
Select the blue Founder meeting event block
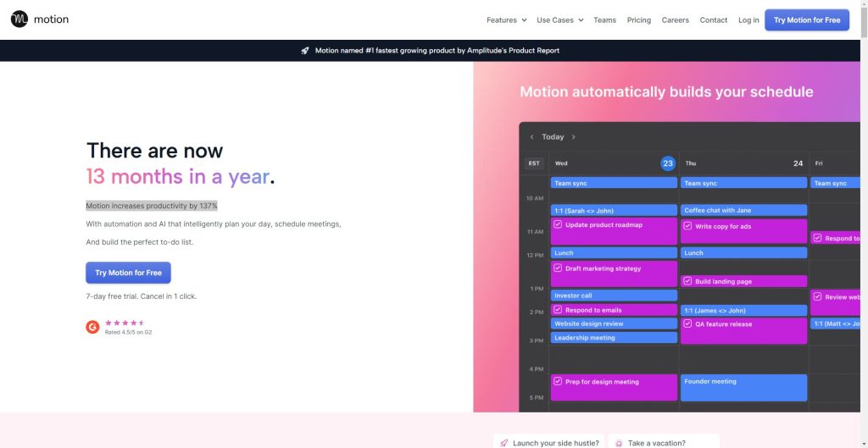tap(744, 387)
